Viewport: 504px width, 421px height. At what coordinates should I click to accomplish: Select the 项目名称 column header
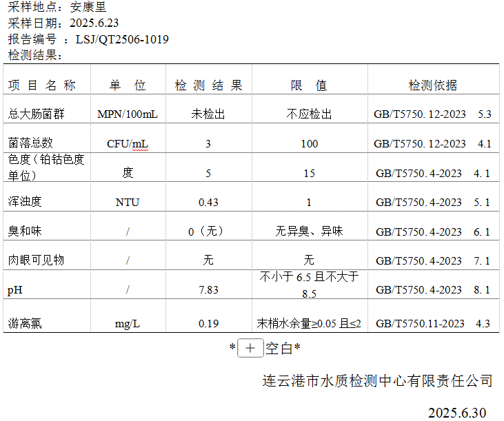click(42, 85)
